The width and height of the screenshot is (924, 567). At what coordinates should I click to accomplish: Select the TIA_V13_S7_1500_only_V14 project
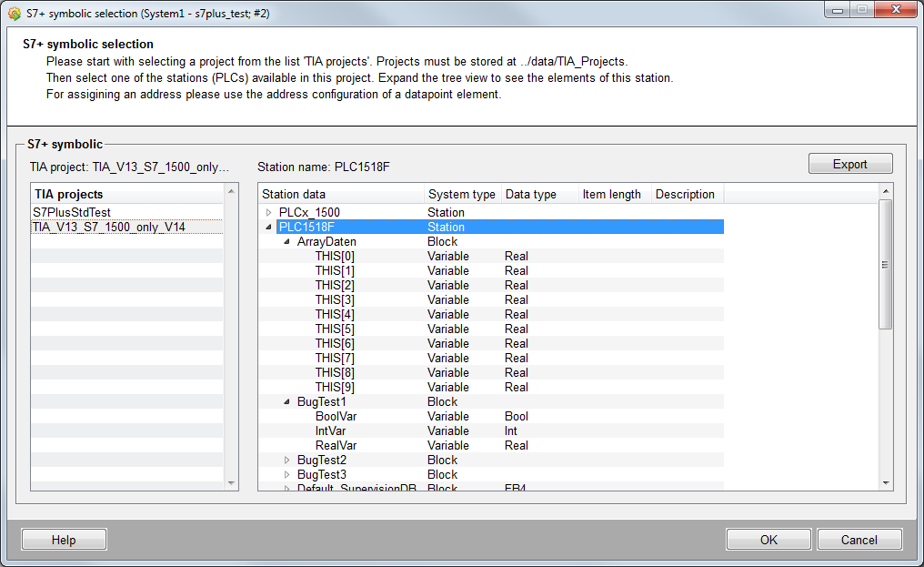point(108,227)
